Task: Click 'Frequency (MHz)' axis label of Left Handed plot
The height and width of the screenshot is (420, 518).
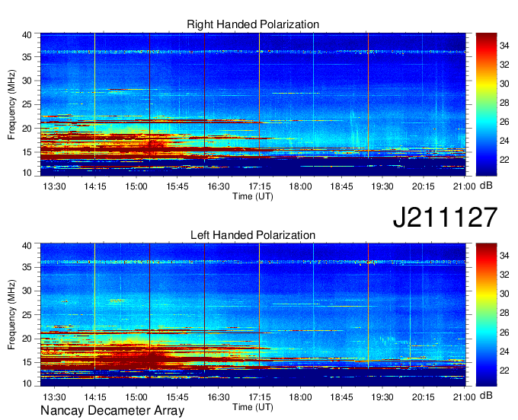Action: tap(11, 315)
